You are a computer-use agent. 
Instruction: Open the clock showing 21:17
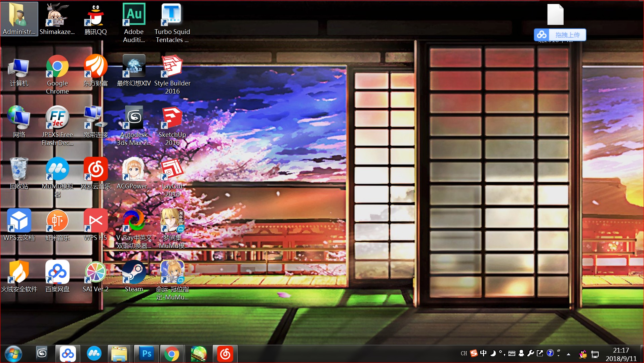click(x=621, y=354)
